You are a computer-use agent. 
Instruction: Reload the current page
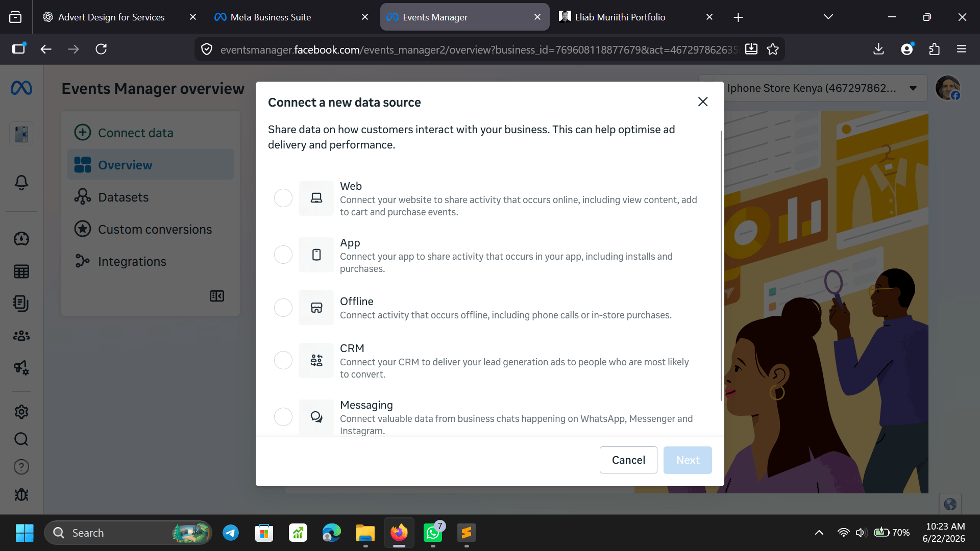(101, 49)
